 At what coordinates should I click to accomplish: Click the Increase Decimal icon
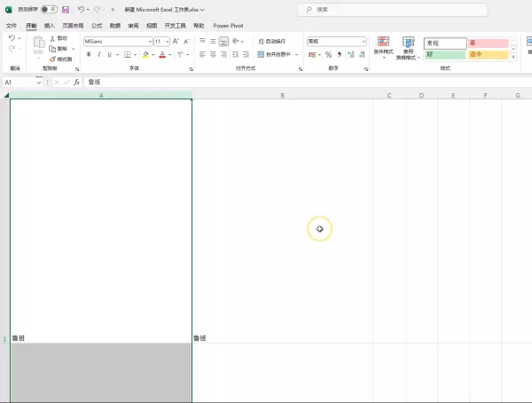tap(351, 55)
